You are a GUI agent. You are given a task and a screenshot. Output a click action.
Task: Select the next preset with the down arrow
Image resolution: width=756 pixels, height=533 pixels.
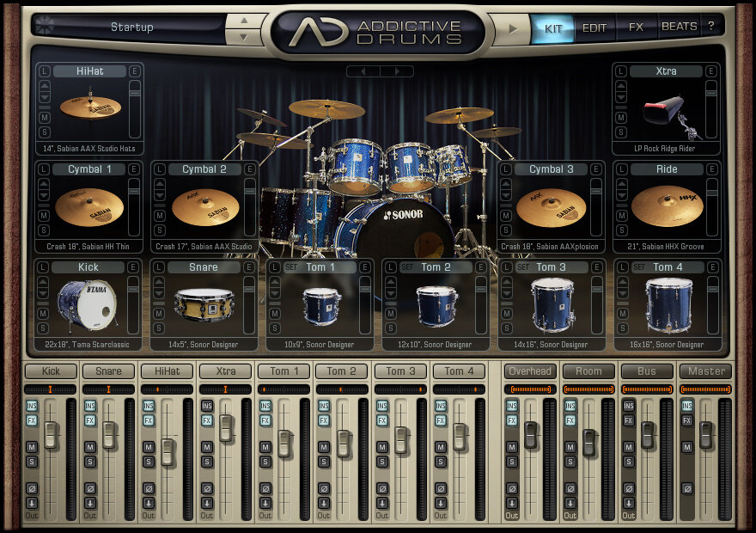pyautogui.click(x=244, y=37)
